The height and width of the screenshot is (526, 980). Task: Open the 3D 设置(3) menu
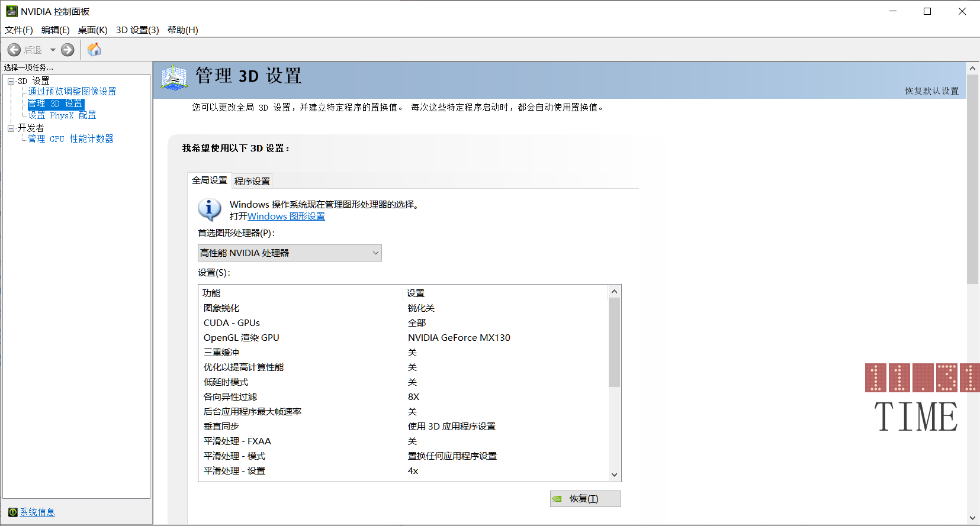pyautogui.click(x=137, y=30)
